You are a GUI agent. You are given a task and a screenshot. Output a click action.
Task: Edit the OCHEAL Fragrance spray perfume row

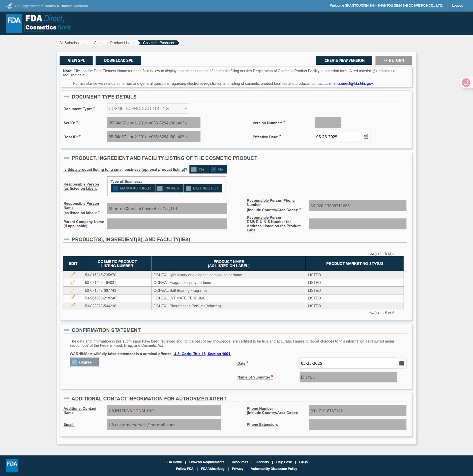(73, 282)
